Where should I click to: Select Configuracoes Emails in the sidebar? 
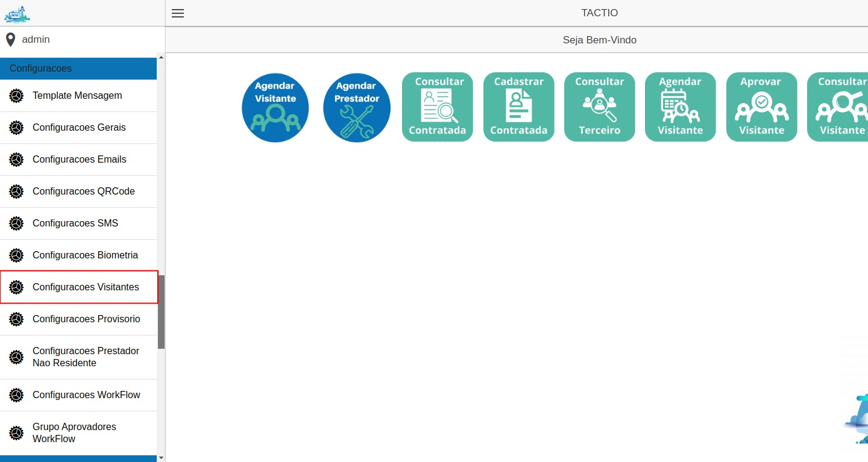[x=79, y=160]
